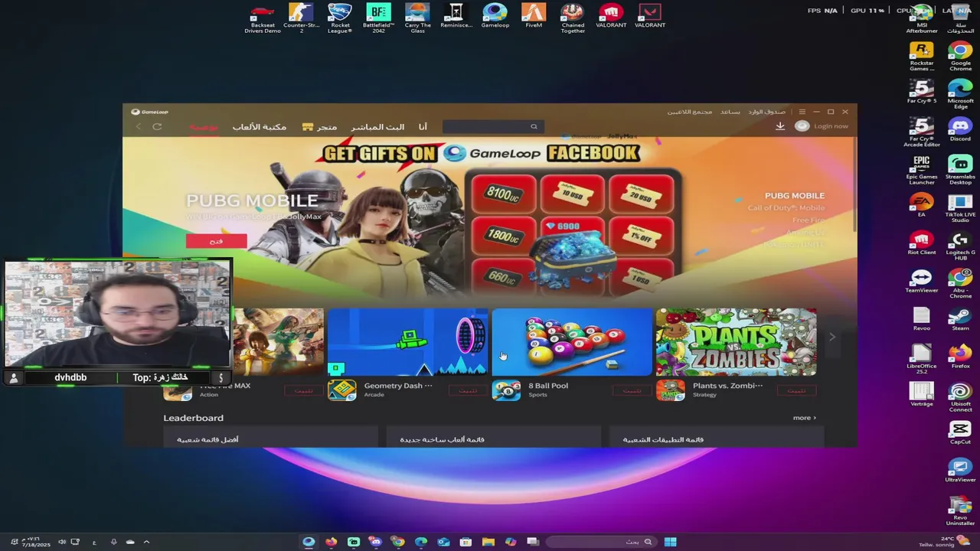Click install button for Geometry Dash

(x=468, y=391)
